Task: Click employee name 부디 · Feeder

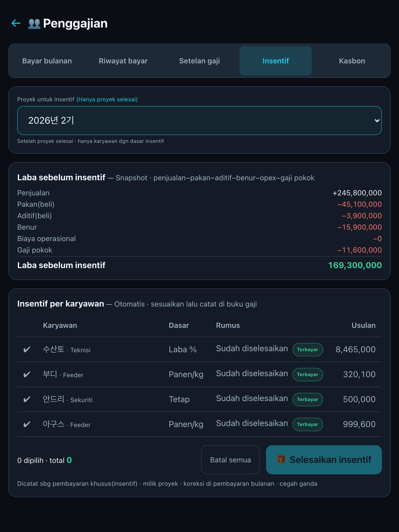Action: [63, 374]
